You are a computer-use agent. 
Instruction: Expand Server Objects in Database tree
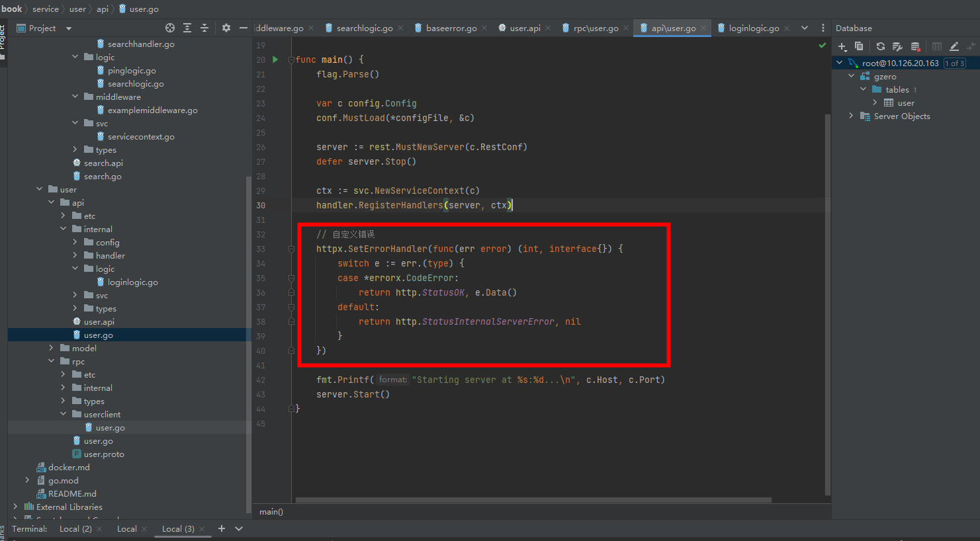(851, 116)
